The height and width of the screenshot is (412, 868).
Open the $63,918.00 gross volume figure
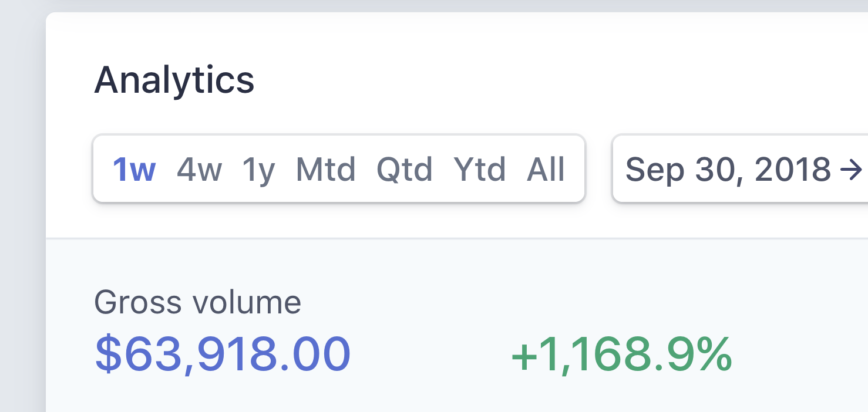click(x=223, y=354)
